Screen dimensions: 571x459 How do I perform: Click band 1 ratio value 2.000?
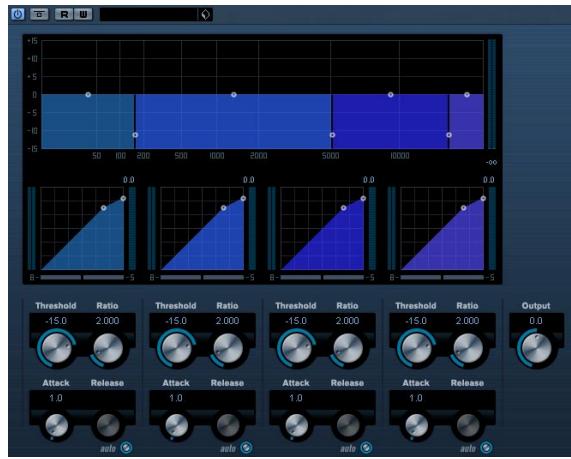(x=107, y=321)
